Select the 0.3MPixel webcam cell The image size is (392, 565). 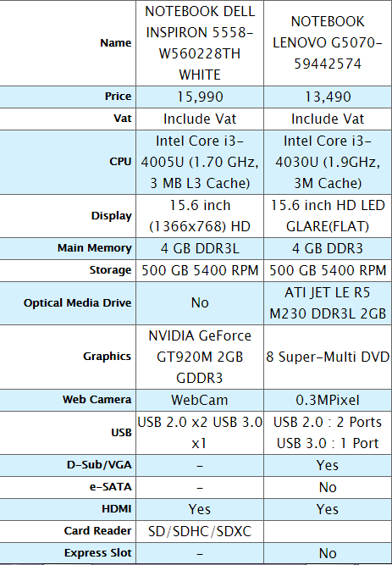point(328,401)
